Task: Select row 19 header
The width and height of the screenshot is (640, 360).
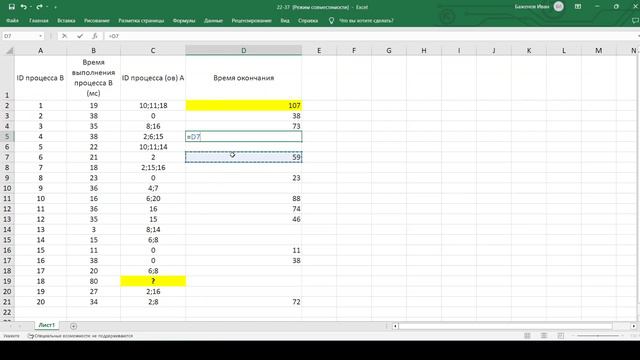Action: 7,281
